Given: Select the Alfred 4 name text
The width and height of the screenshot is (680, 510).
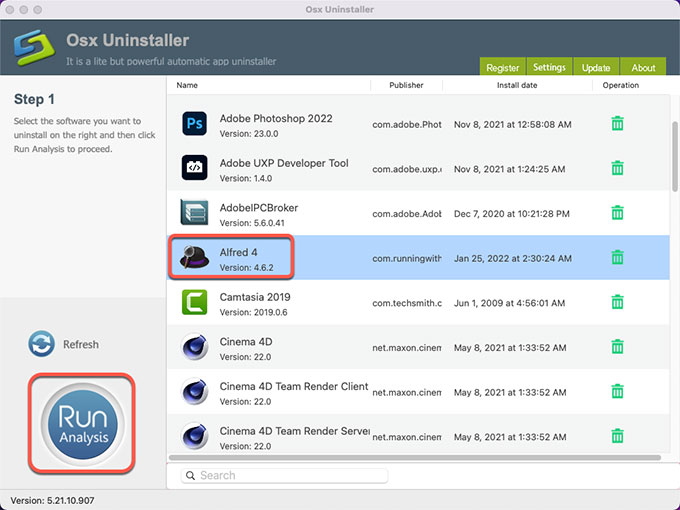Looking at the screenshot, I should click(239, 252).
